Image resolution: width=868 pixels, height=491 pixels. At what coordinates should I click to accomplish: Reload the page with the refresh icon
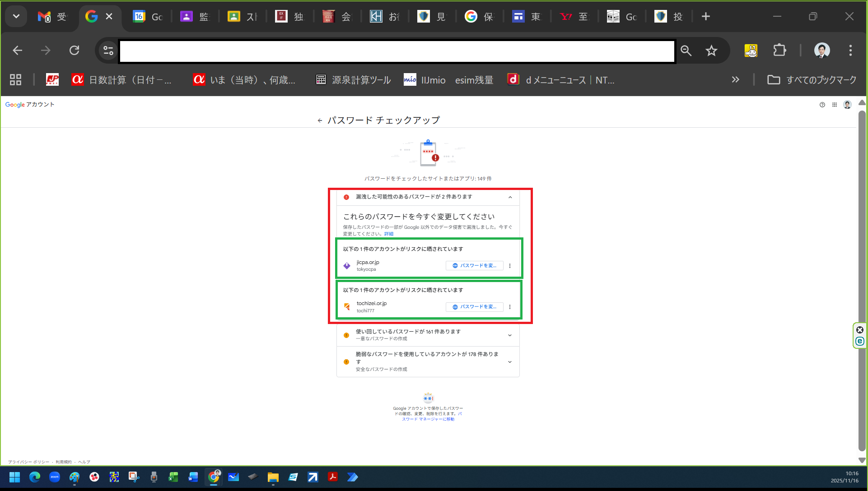pos(75,51)
